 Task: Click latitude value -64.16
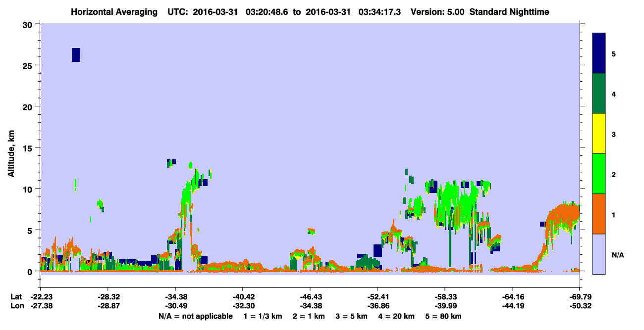[x=512, y=297]
